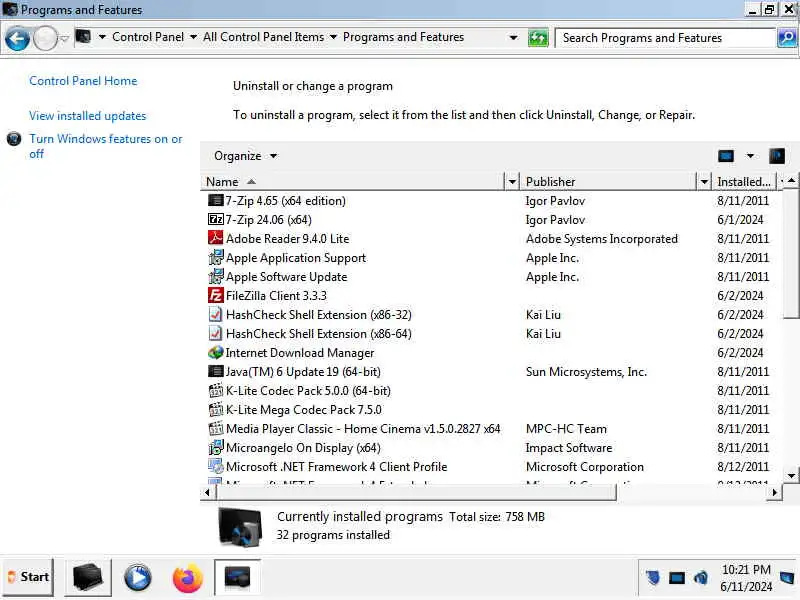The width and height of the screenshot is (800, 600).
Task: Click the Sun Microsystems, Inc. publisher cell
Action: click(x=586, y=372)
